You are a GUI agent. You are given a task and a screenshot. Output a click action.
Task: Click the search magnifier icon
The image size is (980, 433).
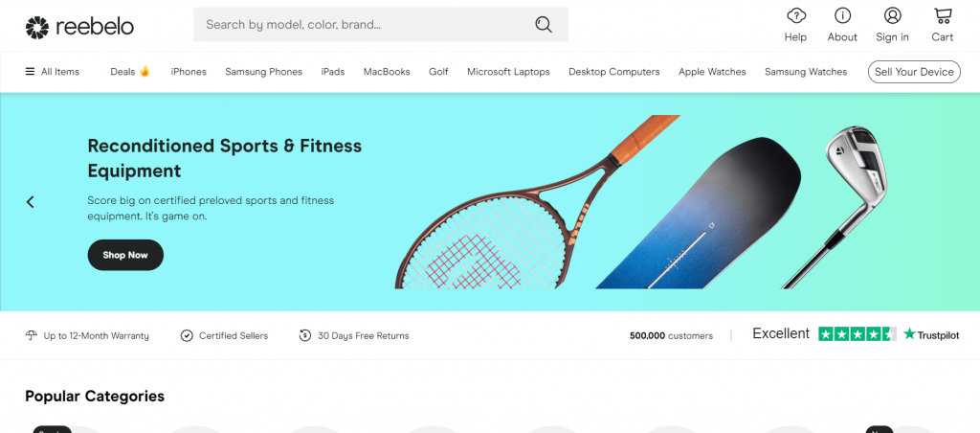click(544, 24)
